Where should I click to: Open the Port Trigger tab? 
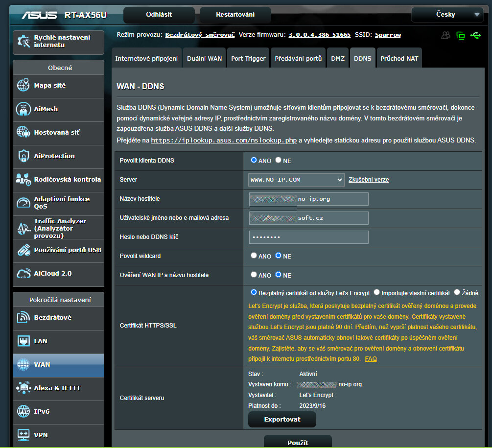point(248,58)
